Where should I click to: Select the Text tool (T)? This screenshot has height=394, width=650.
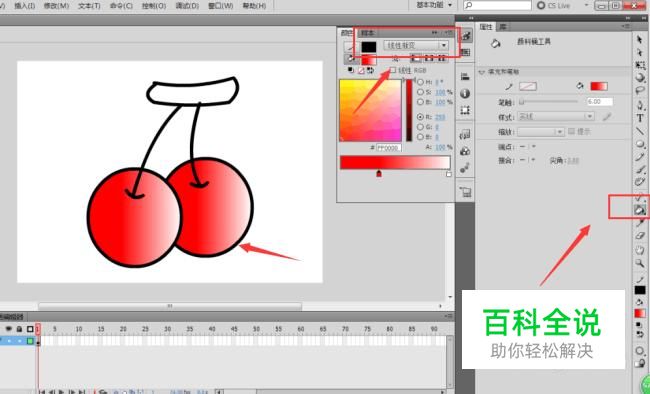[x=640, y=118]
